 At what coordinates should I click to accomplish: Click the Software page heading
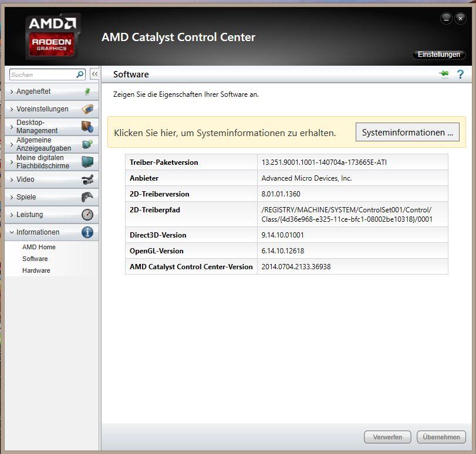tap(131, 74)
